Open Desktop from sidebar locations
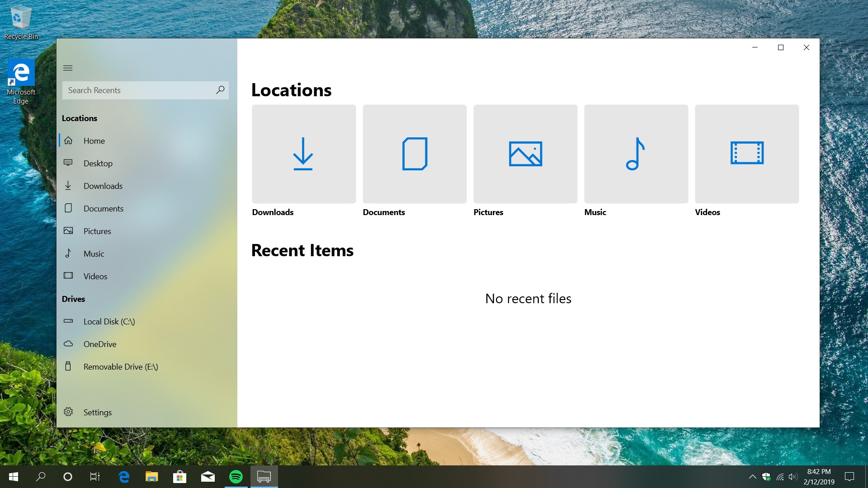The height and width of the screenshot is (488, 868). pos(98,164)
